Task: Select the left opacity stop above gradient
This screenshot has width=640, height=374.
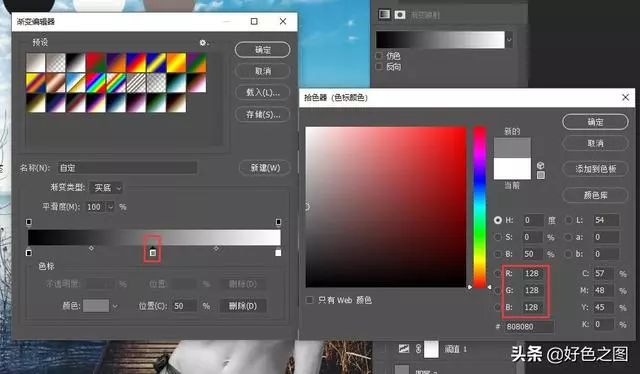Action: pyautogui.click(x=29, y=222)
